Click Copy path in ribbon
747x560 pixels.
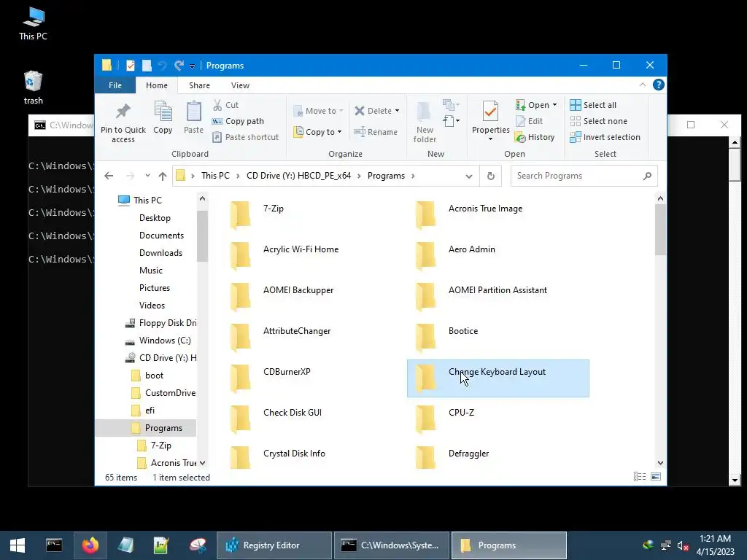(x=238, y=121)
